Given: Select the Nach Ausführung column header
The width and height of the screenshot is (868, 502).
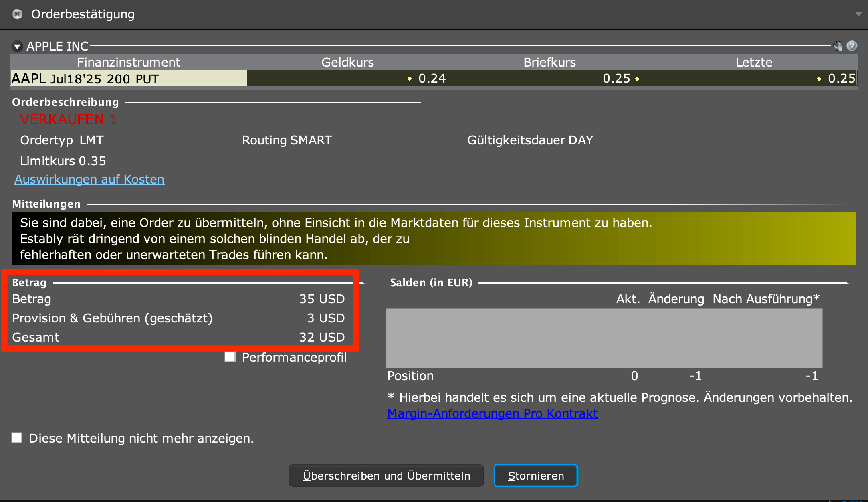Looking at the screenshot, I should tap(765, 299).
